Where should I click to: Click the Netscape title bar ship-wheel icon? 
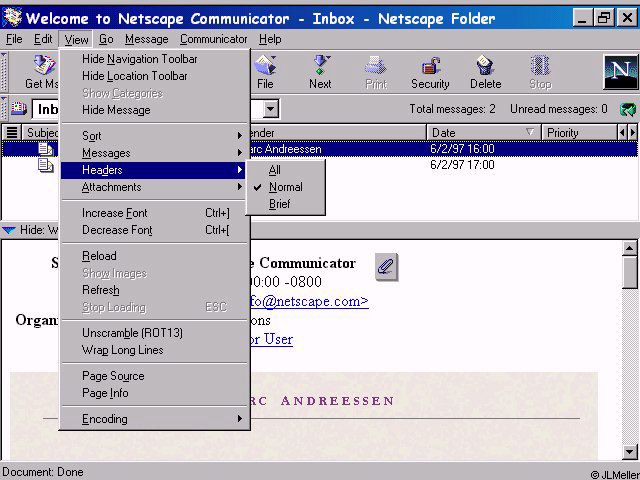12,17
